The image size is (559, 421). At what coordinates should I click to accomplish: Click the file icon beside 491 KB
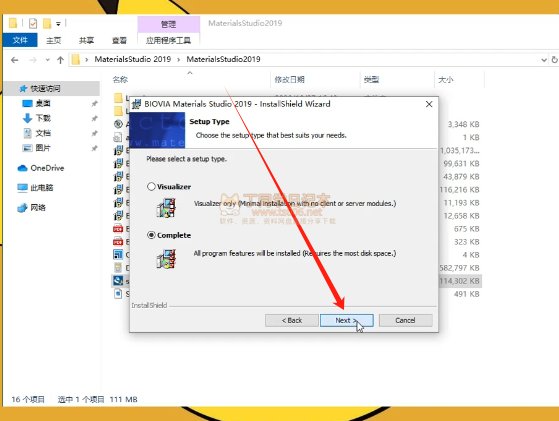tap(118, 294)
